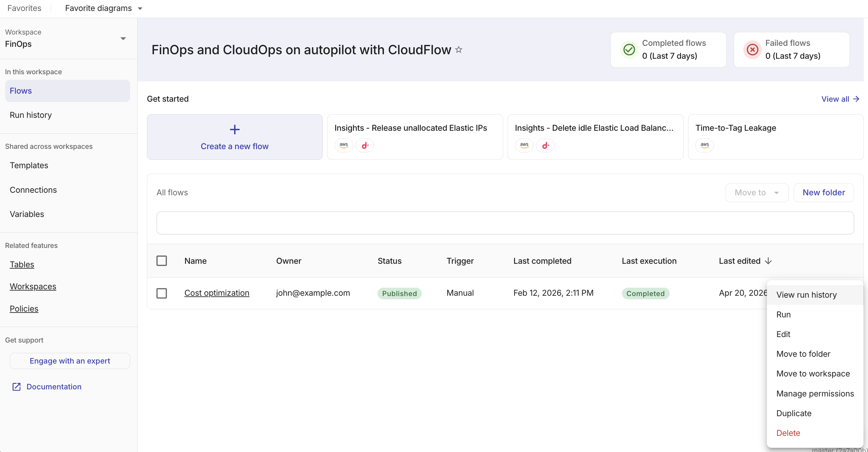
Task: Click DoiT icon on Delete idle Elastic Load Balancers card
Action: click(545, 145)
